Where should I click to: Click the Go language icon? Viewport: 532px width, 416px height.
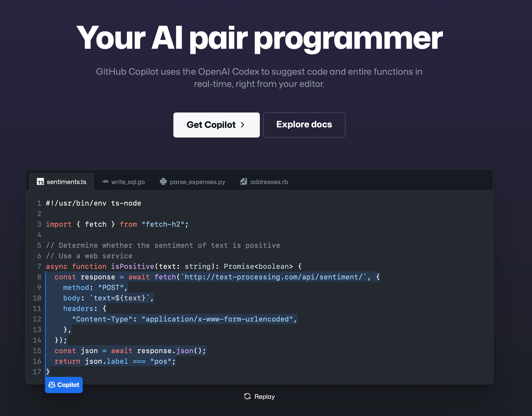coord(105,182)
